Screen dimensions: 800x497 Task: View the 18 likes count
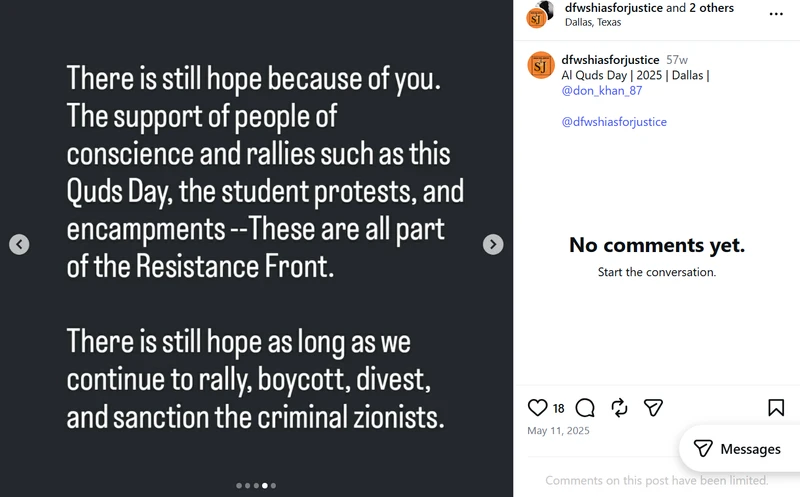pos(559,408)
